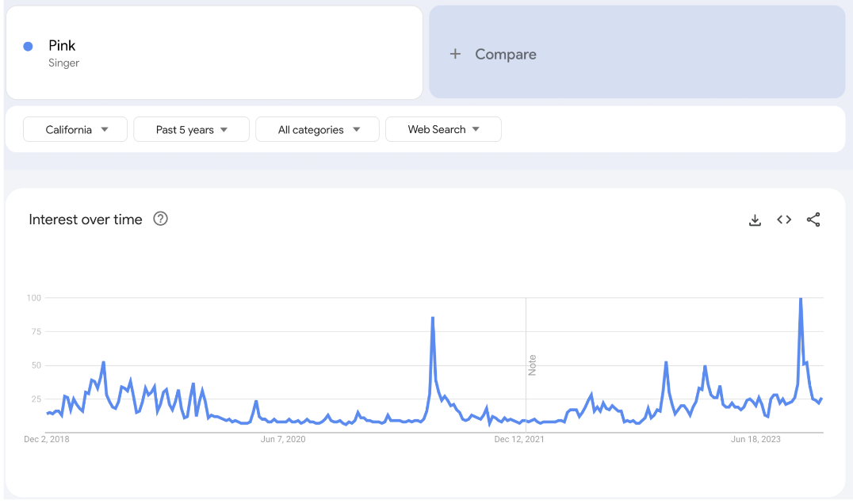Open the California region dropdown
Image resolution: width=853 pixels, height=504 pixels.
75,130
